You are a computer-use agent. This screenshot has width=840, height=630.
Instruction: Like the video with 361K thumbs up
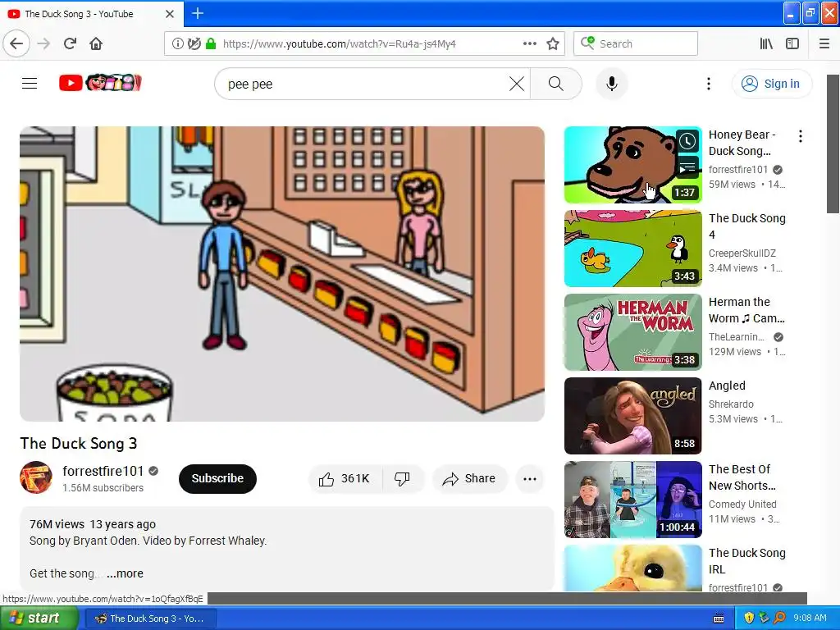[x=345, y=478]
